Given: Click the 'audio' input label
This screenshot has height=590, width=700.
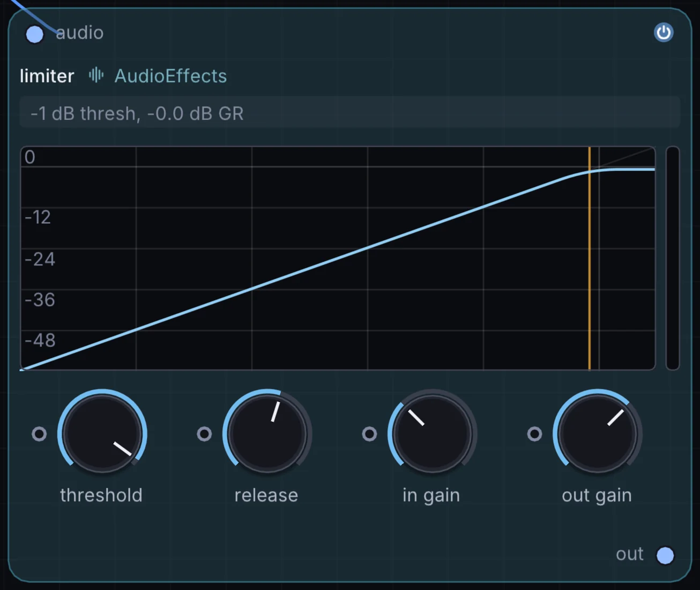Looking at the screenshot, I should tap(80, 33).
